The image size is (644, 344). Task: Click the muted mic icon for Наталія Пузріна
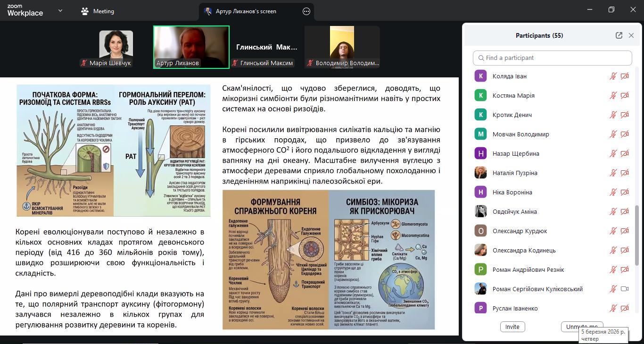(613, 173)
